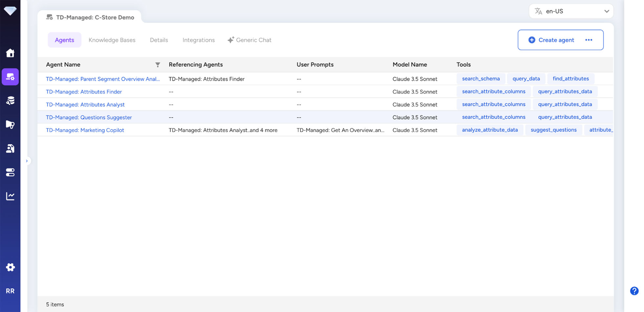Open the Generic Chat tab
The height and width of the screenshot is (312, 644).
pyautogui.click(x=249, y=40)
